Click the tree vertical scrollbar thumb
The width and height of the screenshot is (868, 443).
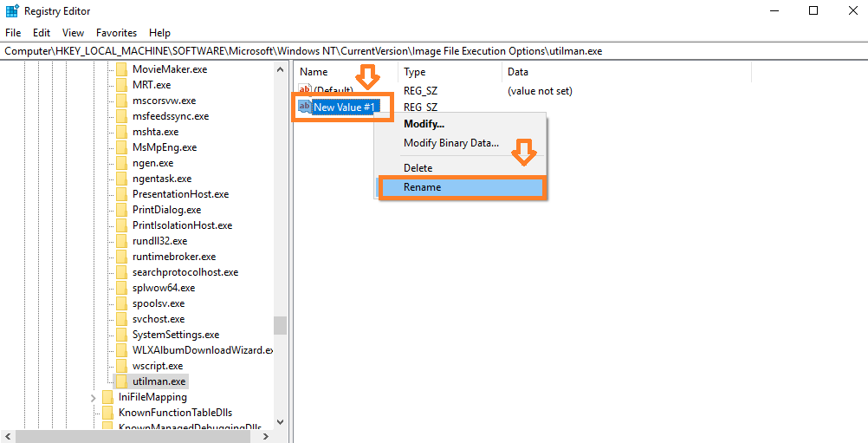(280, 325)
